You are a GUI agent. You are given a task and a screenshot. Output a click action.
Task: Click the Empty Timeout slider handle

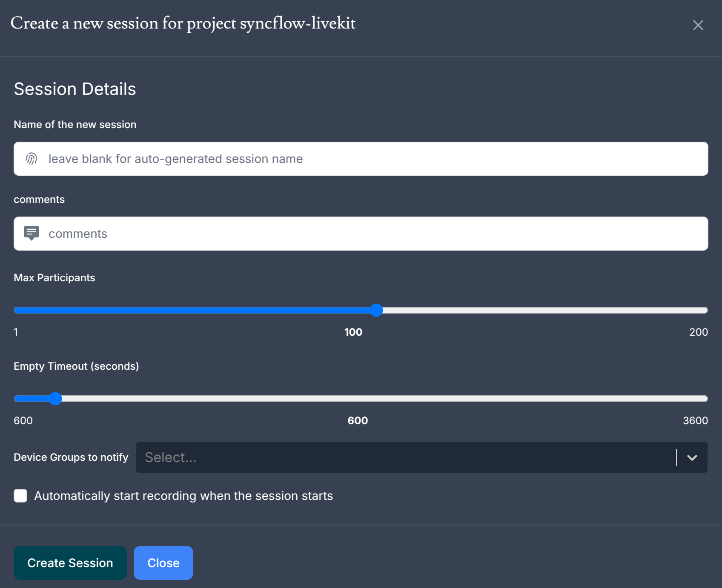(55, 399)
